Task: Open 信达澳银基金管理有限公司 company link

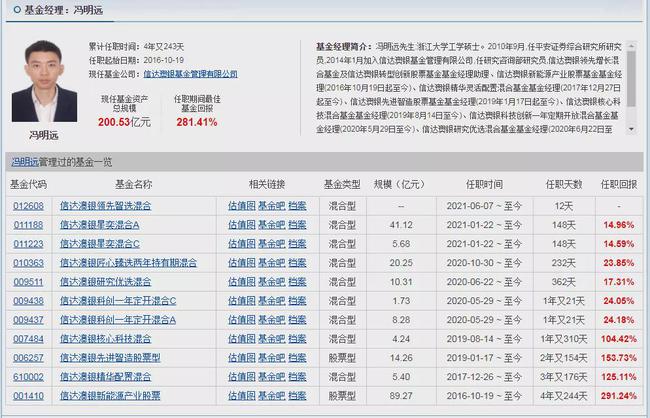Action: point(191,74)
